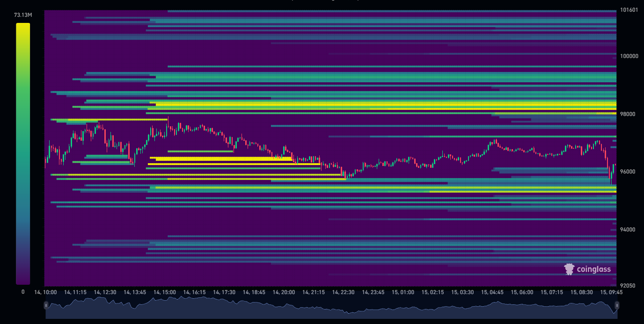Click the '14, 23:45' time axis label
This screenshot has height=324, width=644.
(x=373, y=292)
